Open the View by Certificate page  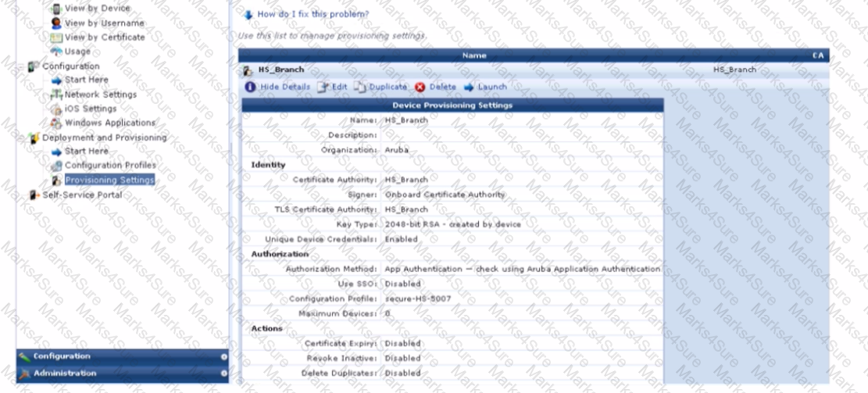pos(105,38)
